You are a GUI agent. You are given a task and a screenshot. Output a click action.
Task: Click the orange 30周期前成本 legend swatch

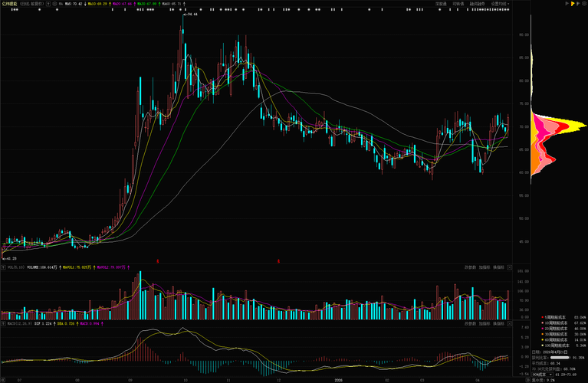pyautogui.click(x=542, y=334)
